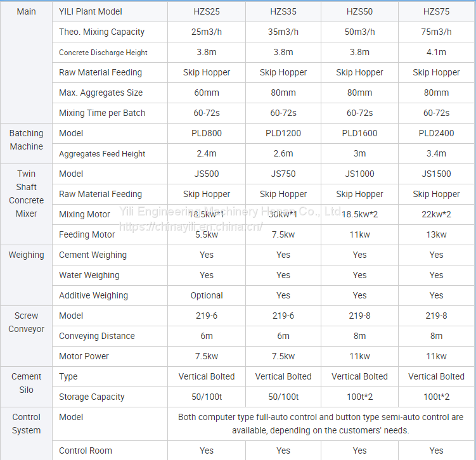Click the Aggregates Feed Height label

(x=102, y=153)
